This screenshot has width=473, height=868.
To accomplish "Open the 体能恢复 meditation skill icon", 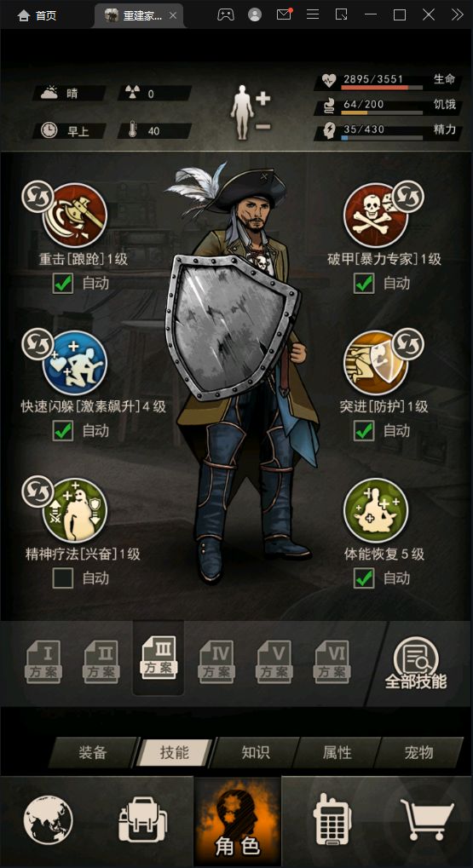I will coord(376,510).
